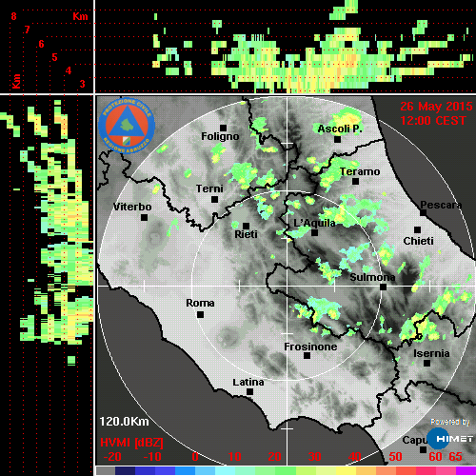
Task: Select the L'Aquila city marker square
Action: pos(314,232)
